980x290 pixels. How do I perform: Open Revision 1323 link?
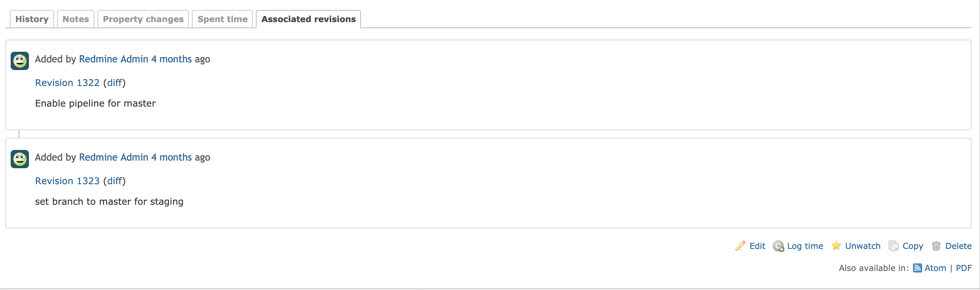coord(67,181)
